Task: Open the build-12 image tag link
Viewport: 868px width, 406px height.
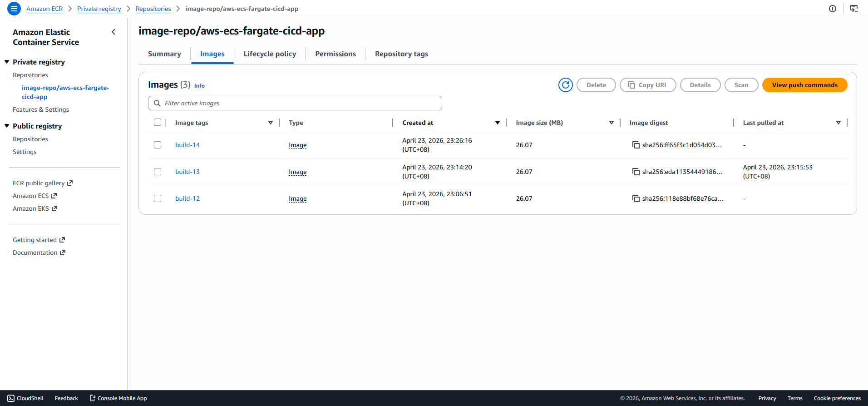Action: click(187, 198)
